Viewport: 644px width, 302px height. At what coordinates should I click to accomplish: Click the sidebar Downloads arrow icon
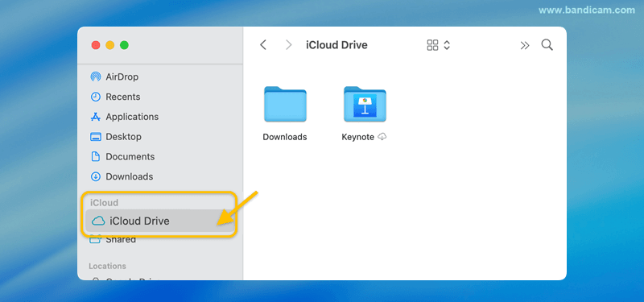point(95,176)
